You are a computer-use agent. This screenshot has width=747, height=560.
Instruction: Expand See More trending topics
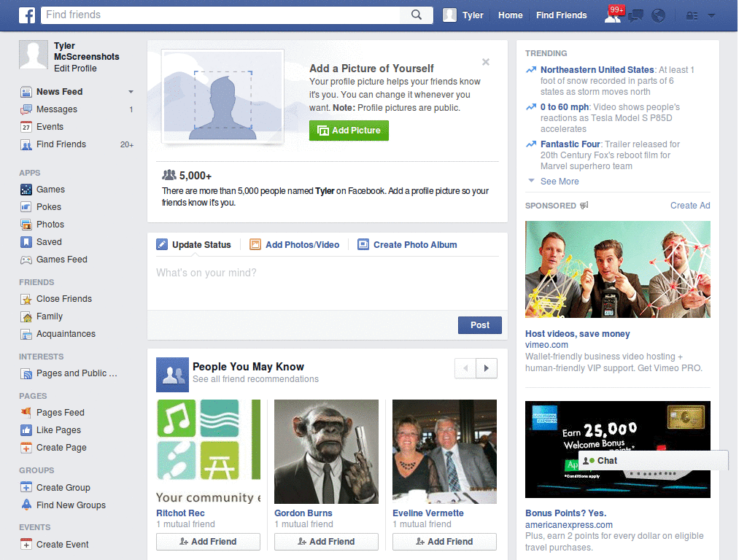[x=560, y=182]
